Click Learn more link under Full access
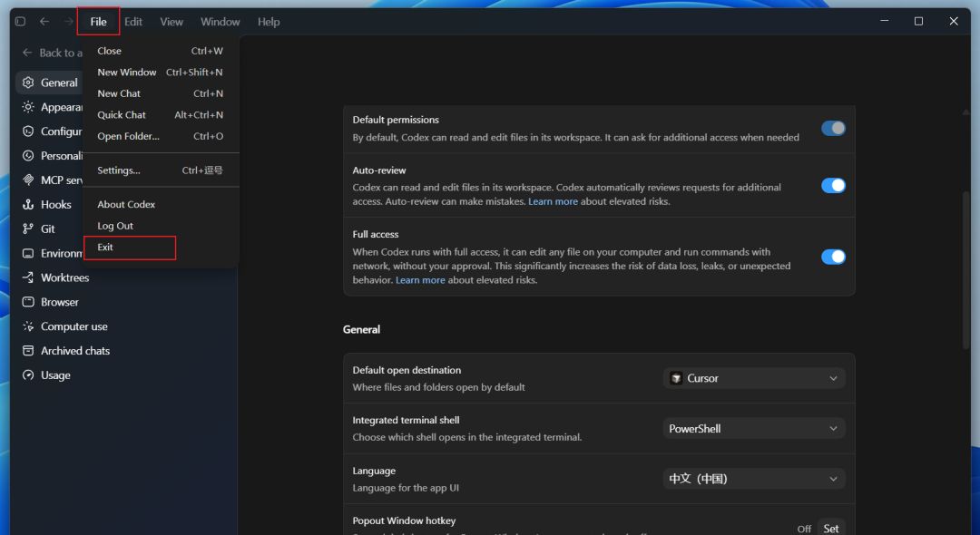The width and height of the screenshot is (980, 535). tap(420, 279)
